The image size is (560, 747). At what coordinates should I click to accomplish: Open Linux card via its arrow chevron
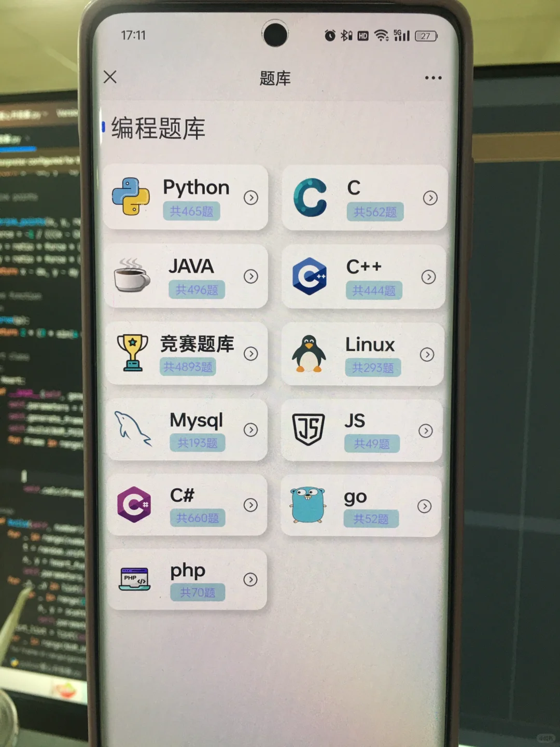427,354
